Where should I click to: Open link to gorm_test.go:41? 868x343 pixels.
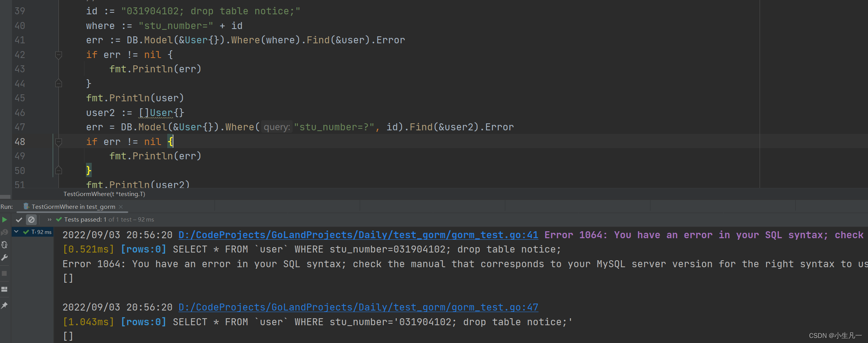(358, 235)
